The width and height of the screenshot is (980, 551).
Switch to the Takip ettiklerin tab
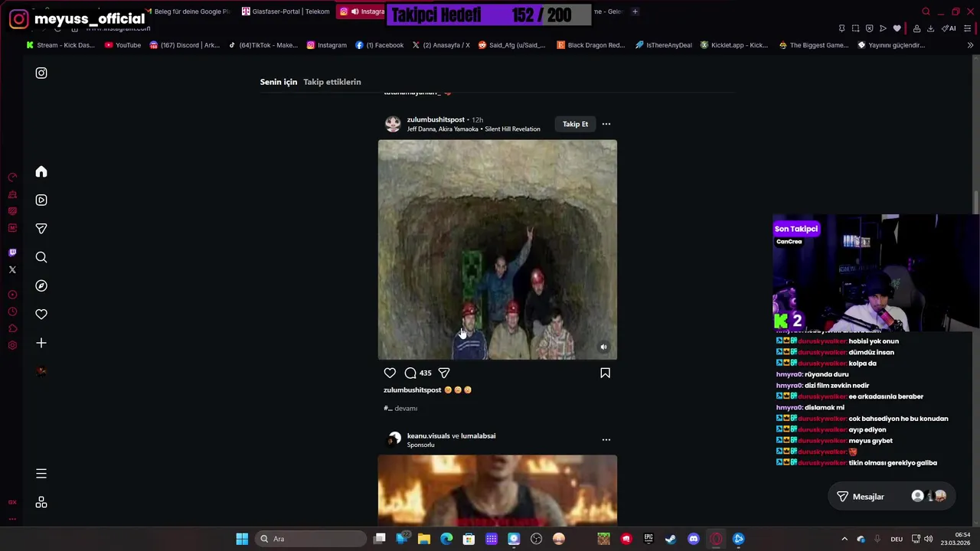pyautogui.click(x=332, y=82)
